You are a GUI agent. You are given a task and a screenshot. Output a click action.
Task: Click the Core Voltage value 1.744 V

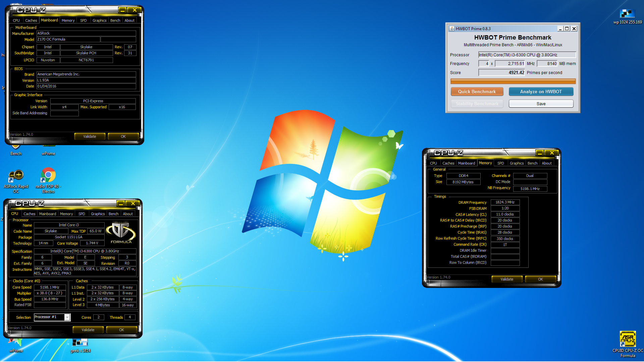coord(92,243)
